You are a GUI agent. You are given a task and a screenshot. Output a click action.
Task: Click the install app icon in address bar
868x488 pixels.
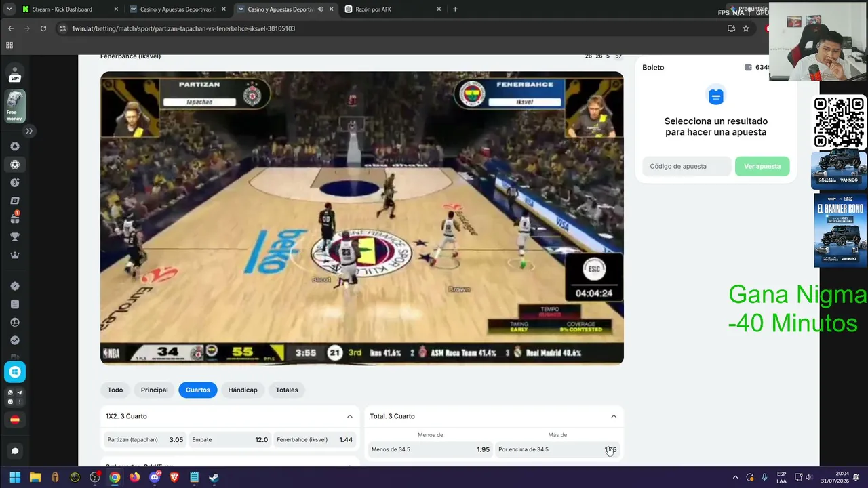pyautogui.click(x=731, y=28)
